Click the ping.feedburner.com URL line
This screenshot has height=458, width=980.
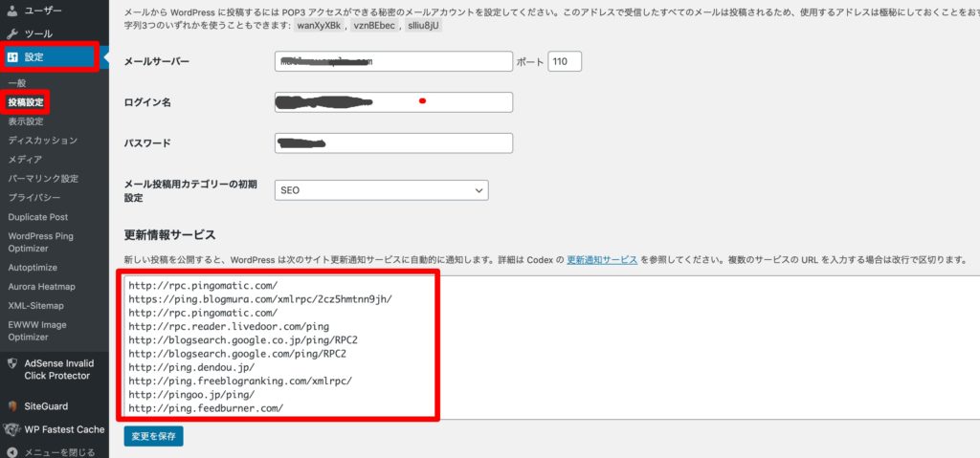(207, 408)
